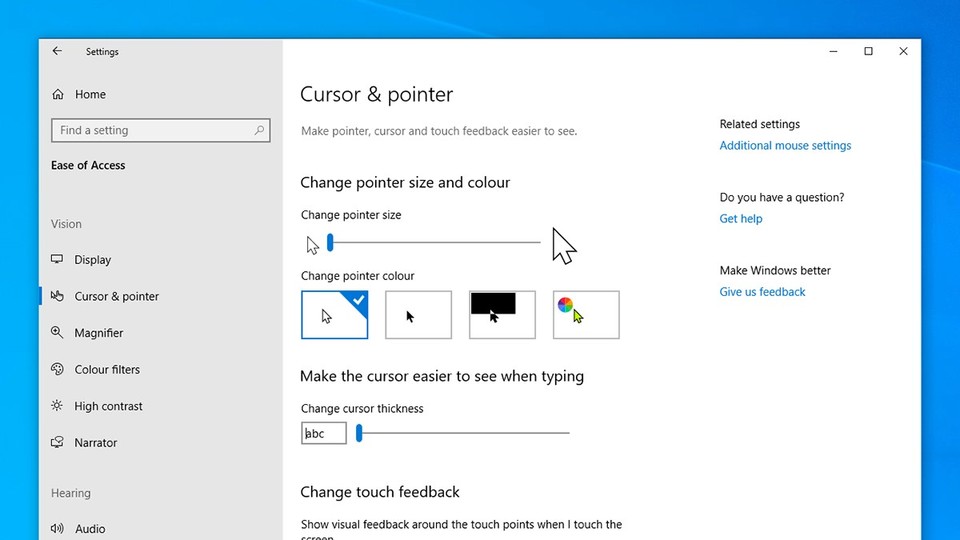This screenshot has height=540, width=960.
Task: Click the Audio speaker icon
Action: pyautogui.click(x=57, y=528)
